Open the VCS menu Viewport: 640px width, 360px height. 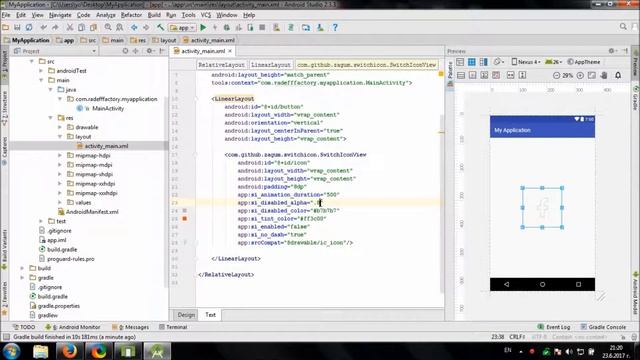tap(206, 15)
